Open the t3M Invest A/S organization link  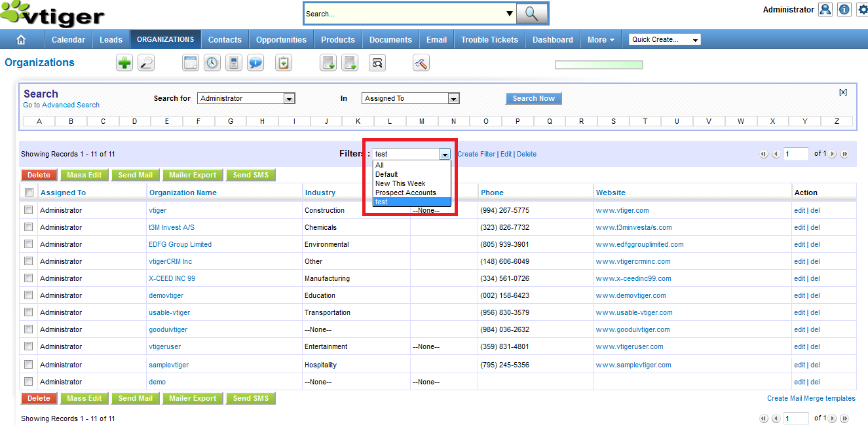[172, 227]
